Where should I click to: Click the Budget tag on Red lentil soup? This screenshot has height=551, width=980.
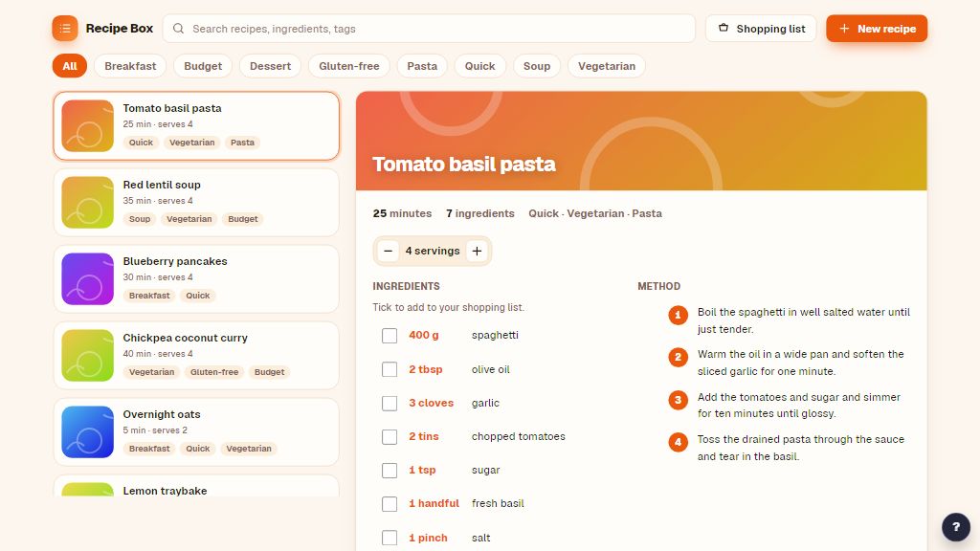pyautogui.click(x=242, y=219)
